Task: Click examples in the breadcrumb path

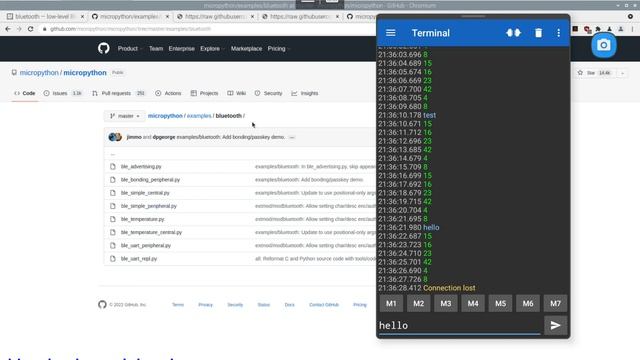Action: pos(199,116)
